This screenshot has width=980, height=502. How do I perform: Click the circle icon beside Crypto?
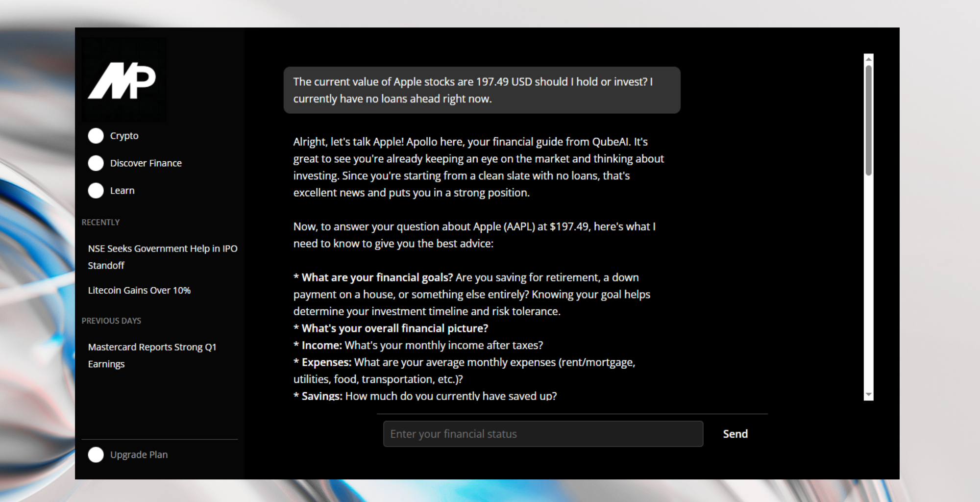[x=96, y=136]
